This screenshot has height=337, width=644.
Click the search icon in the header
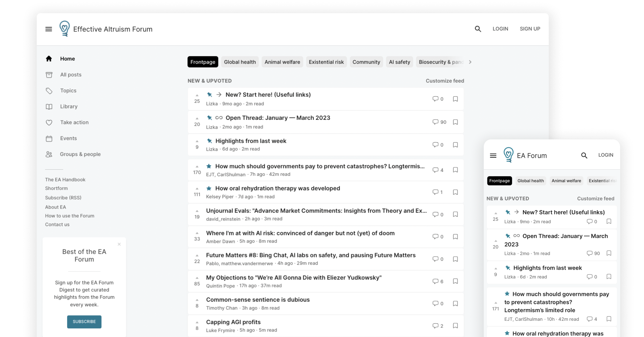pyautogui.click(x=477, y=29)
